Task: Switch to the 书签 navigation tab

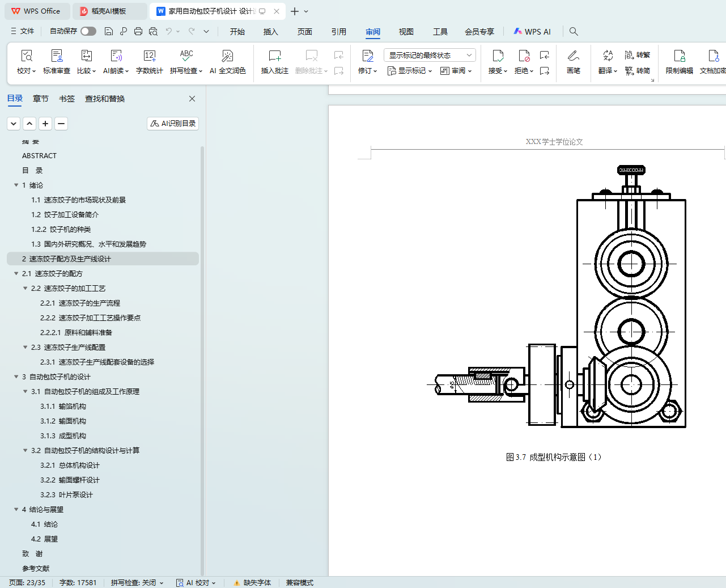Action: pyautogui.click(x=67, y=99)
